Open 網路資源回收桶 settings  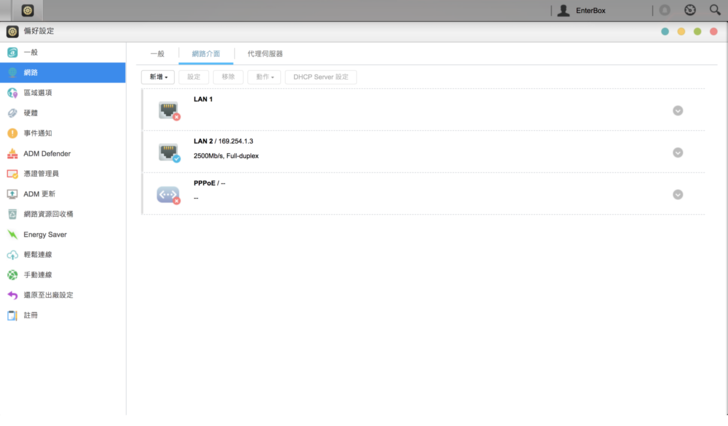click(63, 214)
